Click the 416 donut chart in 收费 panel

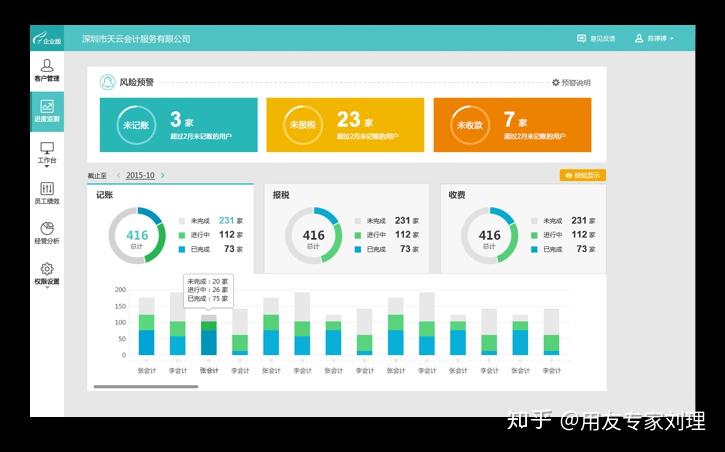[490, 236]
